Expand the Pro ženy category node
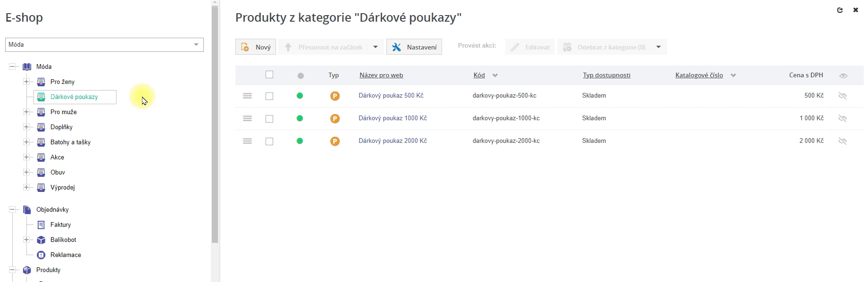This screenshot has width=868, height=282. pyautogui.click(x=26, y=82)
